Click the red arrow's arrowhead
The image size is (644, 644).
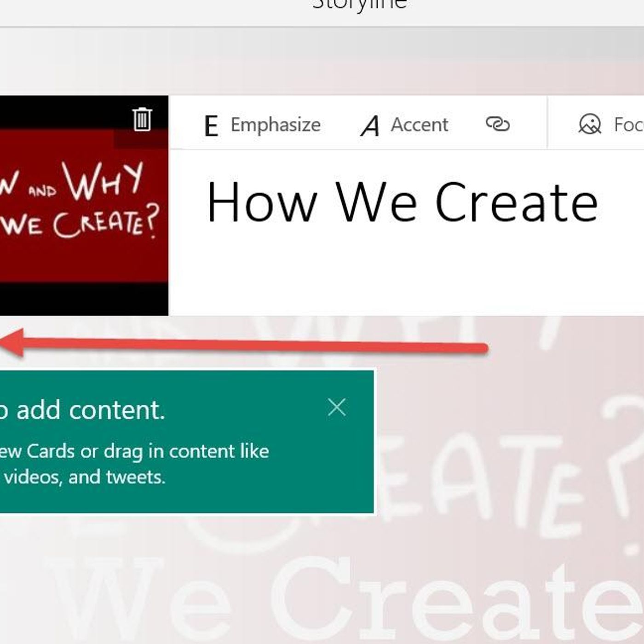(x=13, y=343)
